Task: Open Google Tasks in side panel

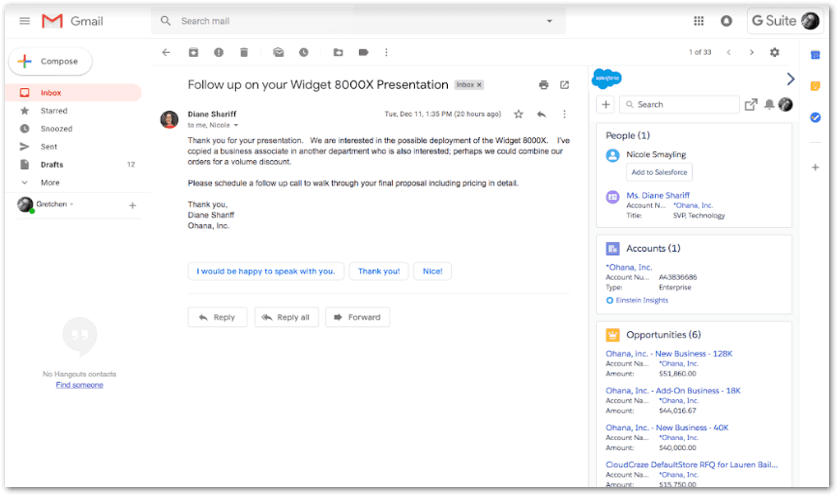Action: point(815,117)
